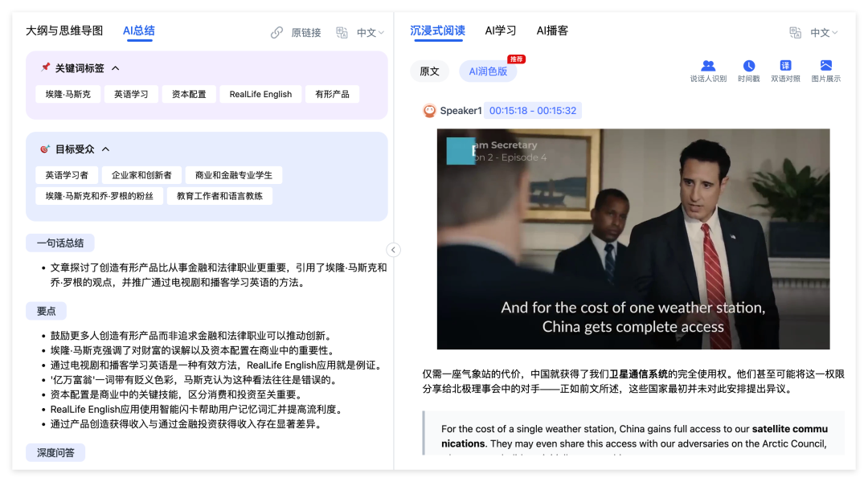The width and height of the screenshot is (868, 482).
Task: Open the left panel 中文 language dropdown
Action: coord(371,33)
